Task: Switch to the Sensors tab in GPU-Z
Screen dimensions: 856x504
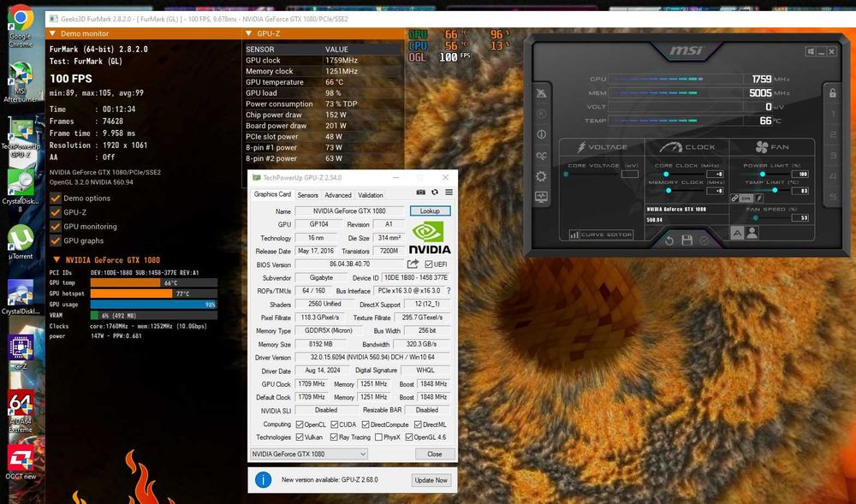Action: coord(308,195)
